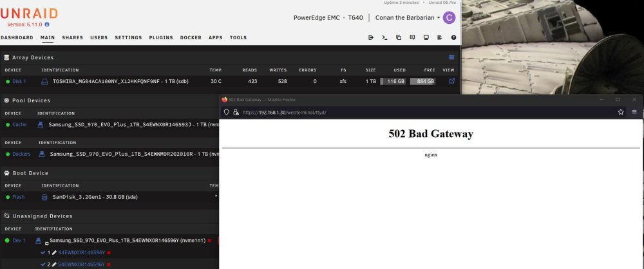Image resolution: width=644 pixels, height=269 pixels.
Task: Open the Disk 1 device link
Action: [19, 82]
